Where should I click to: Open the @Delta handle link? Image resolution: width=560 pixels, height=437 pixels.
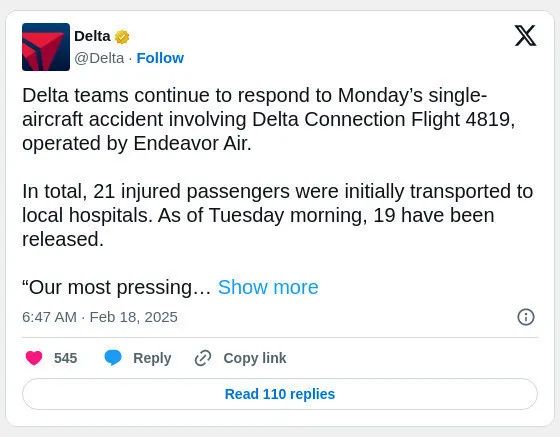[x=99, y=58]
